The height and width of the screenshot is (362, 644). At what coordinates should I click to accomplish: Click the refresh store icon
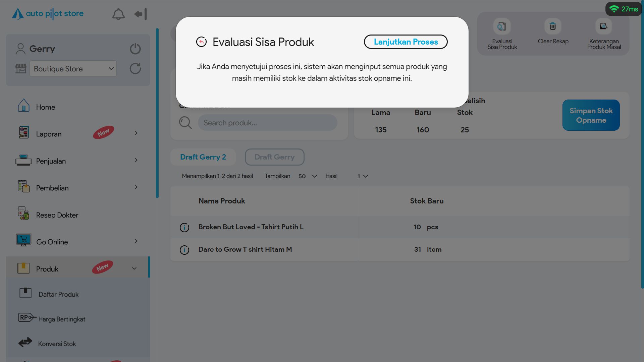pos(135,69)
